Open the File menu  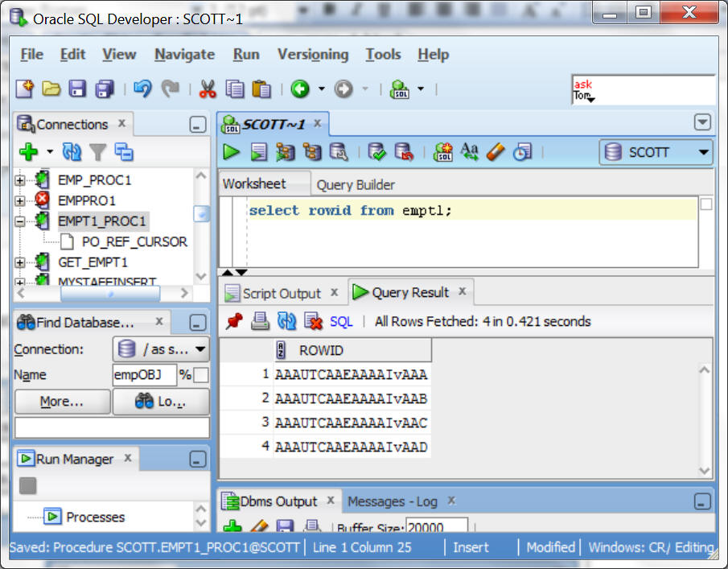click(31, 55)
